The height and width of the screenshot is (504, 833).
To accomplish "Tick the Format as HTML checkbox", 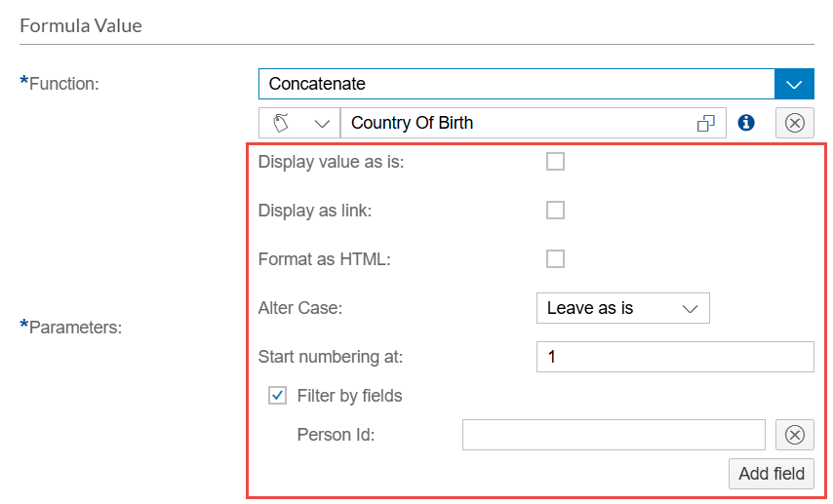I will tap(555, 259).
